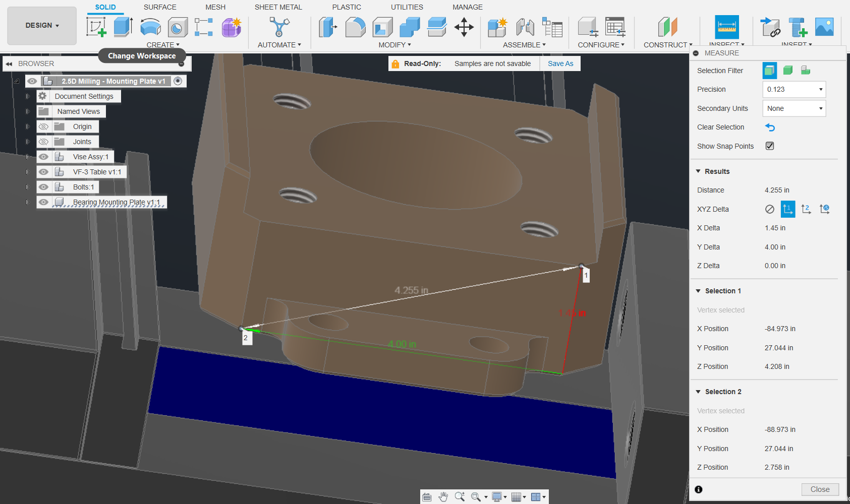Click the Clear Selection undo arrow in Measure panel
This screenshot has height=504, width=850.
[x=770, y=127]
